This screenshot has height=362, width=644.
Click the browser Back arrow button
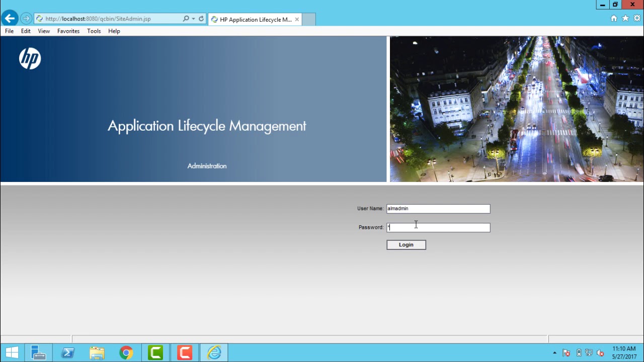[10, 19]
